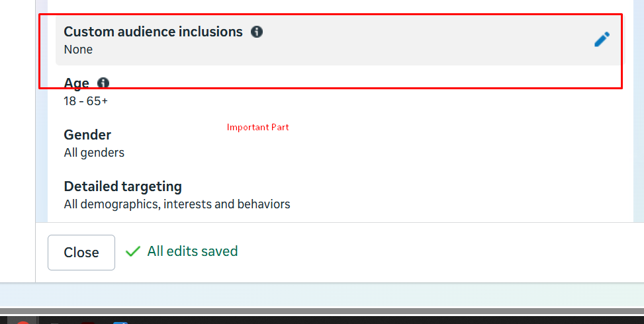Click the "All genders" value
This screenshot has width=644, height=324.
pos(94,153)
